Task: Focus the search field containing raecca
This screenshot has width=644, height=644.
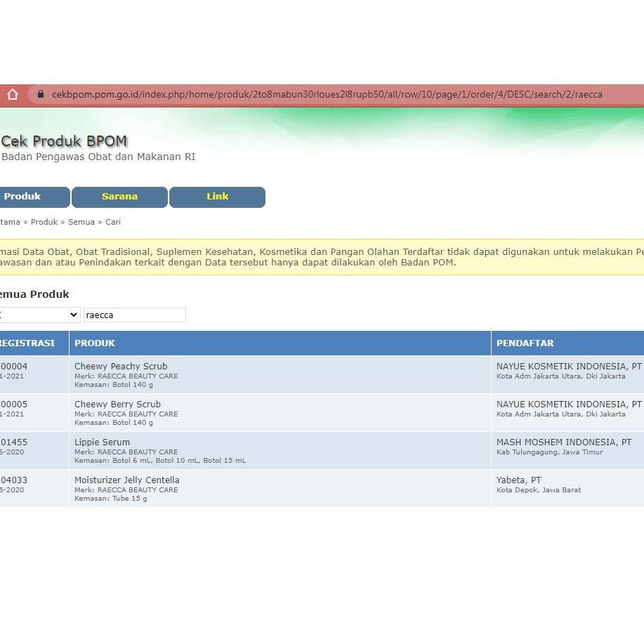Action: click(135, 315)
